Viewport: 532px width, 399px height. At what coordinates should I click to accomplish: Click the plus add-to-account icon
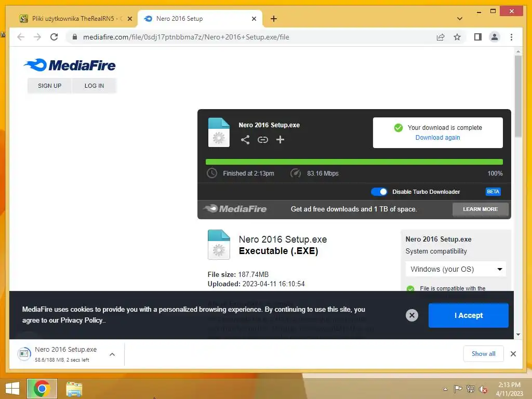(280, 139)
